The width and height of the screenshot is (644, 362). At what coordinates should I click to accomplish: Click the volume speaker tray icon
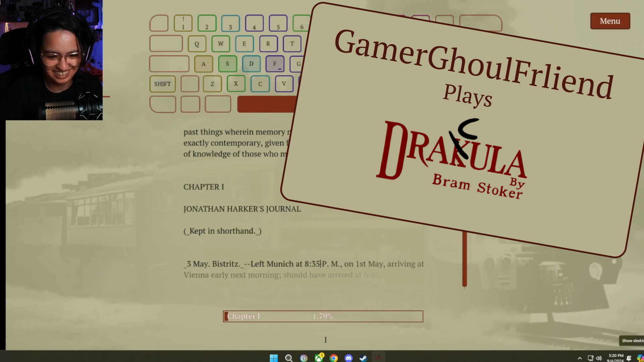(x=599, y=358)
